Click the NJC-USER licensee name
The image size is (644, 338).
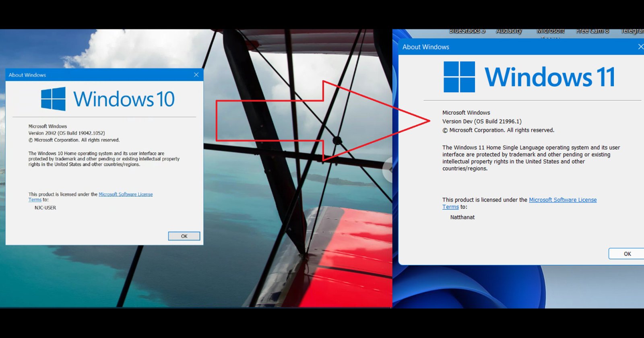(45, 208)
